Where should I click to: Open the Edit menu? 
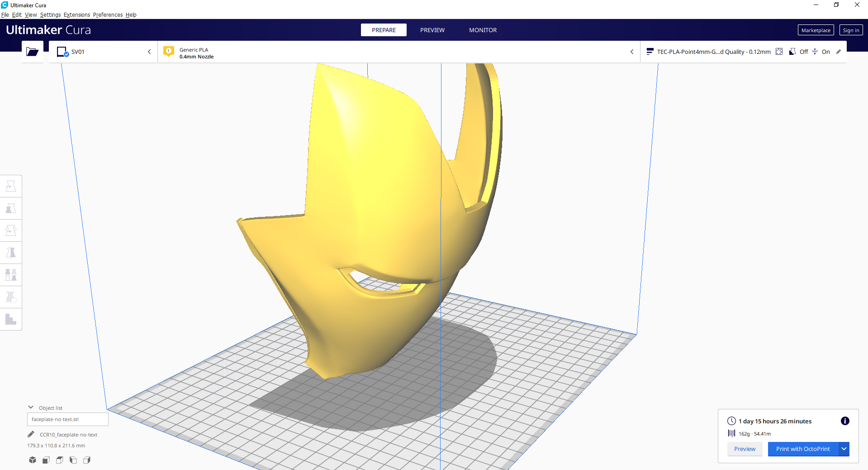[17, 14]
